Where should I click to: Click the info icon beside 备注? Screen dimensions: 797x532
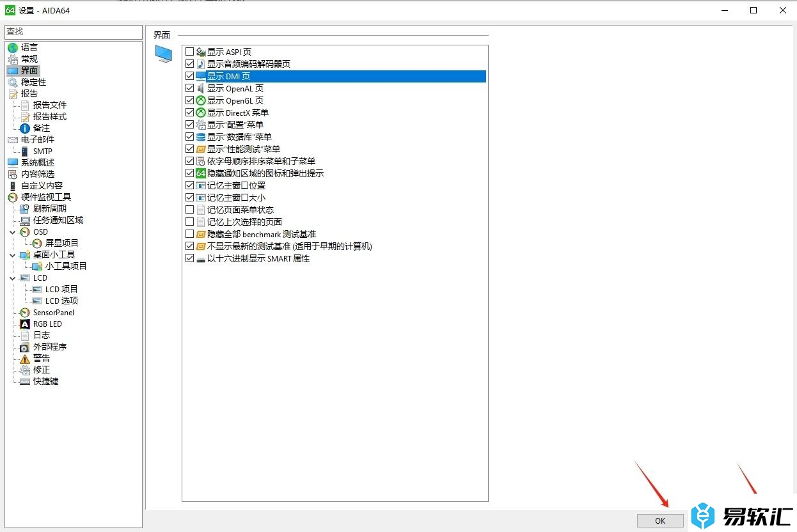25,128
